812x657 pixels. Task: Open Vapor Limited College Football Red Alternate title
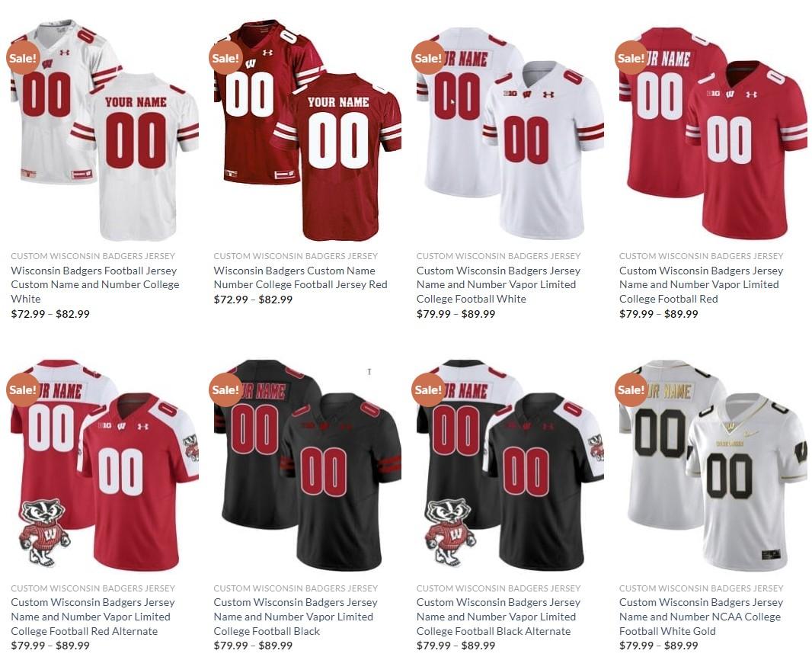click(x=93, y=617)
